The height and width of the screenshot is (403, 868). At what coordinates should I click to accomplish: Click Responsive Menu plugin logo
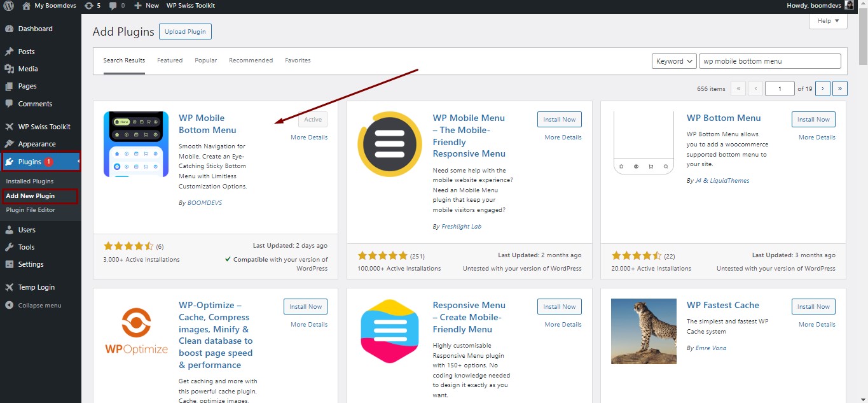[390, 331]
